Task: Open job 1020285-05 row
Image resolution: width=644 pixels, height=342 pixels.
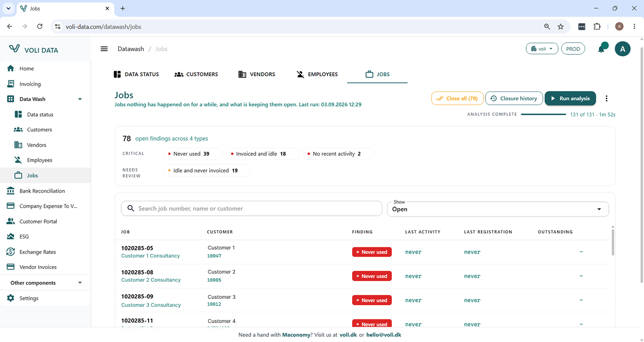Action: pyautogui.click(x=363, y=252)
